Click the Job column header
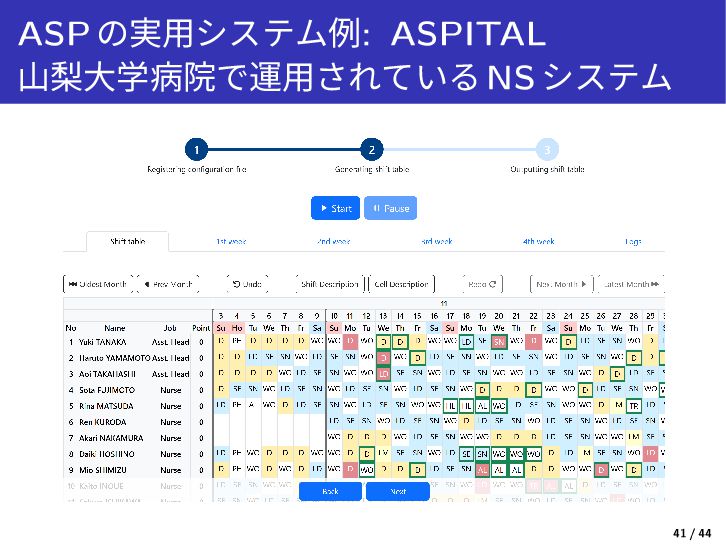Screen dimensions: 726x544 coord(170,328)
